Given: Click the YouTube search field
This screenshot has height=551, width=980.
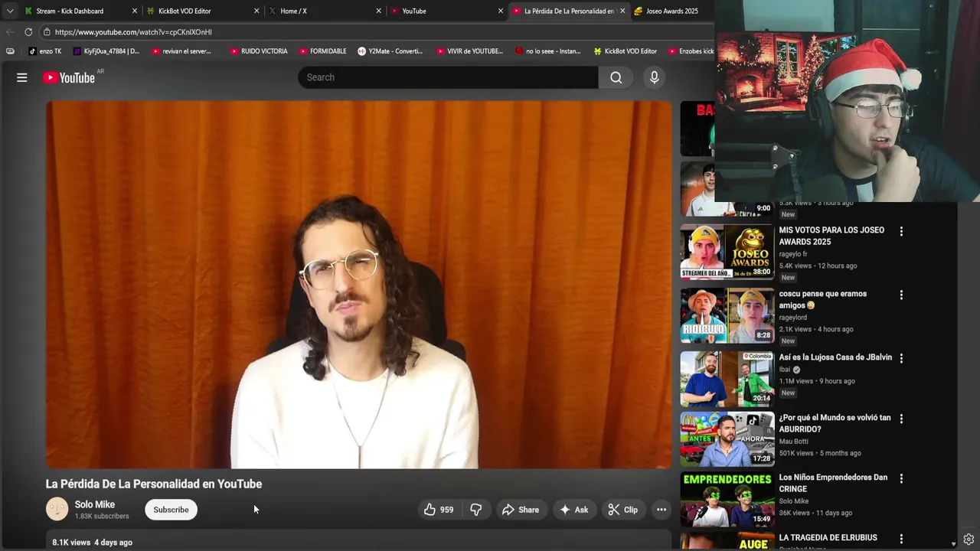Looking at the screenshot, I should point(448,77).
